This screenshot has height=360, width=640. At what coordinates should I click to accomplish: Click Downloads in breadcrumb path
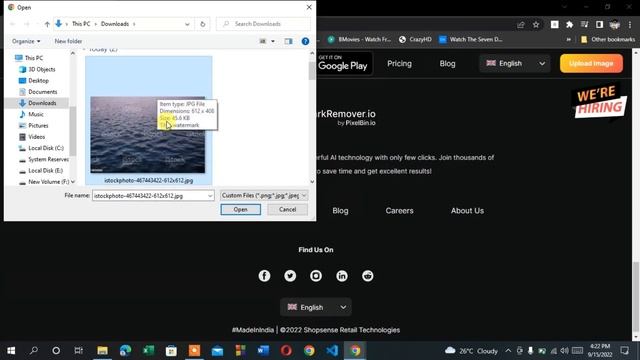(x=115, y=24)
